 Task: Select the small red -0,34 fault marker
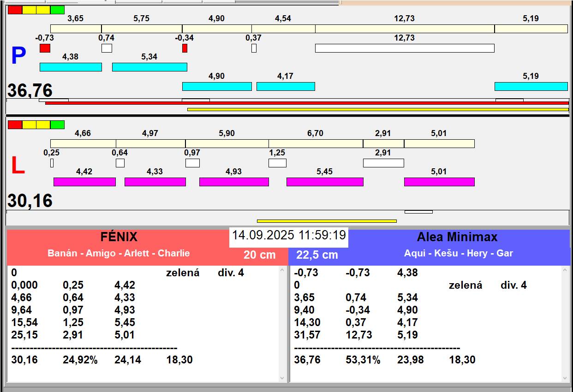point(185,48)
